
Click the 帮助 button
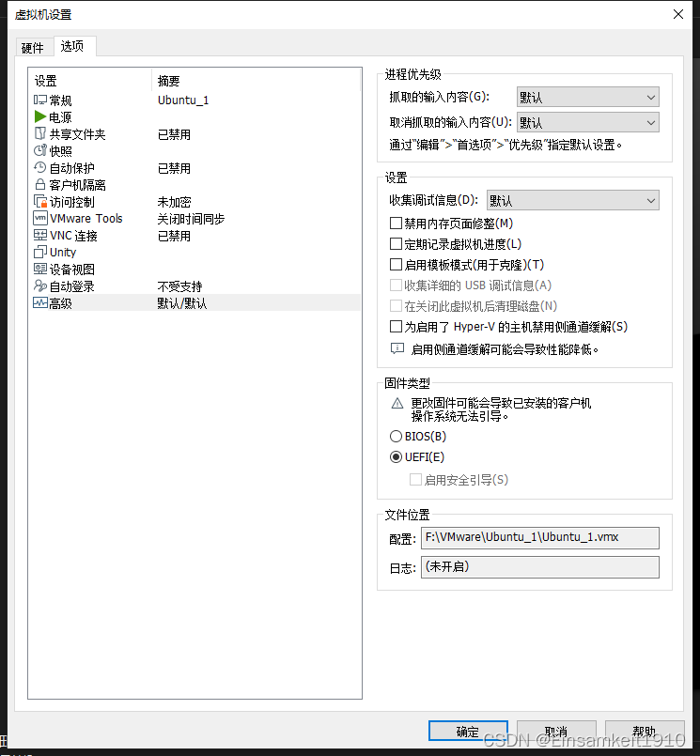point(645,732)
